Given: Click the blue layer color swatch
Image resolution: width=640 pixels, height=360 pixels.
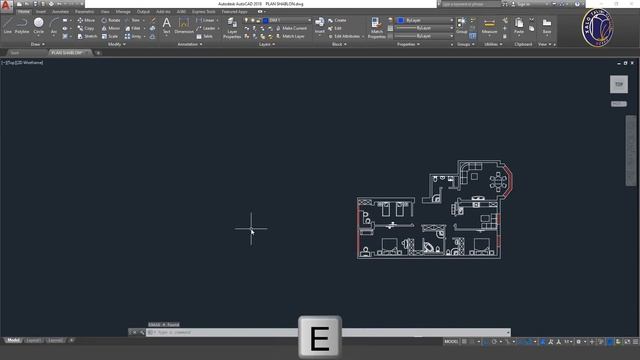Looking at the screenshot, I should click(265, 20).
